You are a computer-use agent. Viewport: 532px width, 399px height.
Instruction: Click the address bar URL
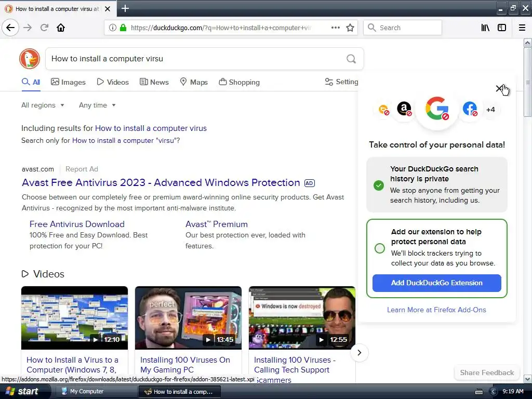(220, 28)
